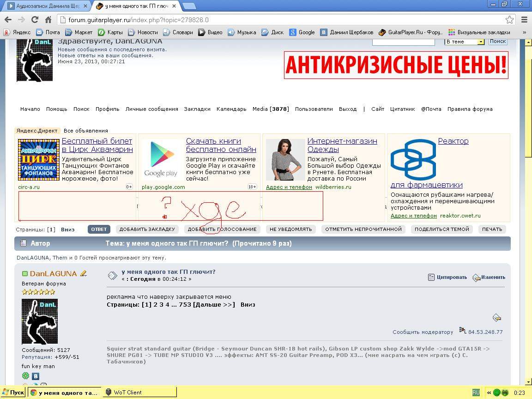Open the GuitarPlayer.Ru forum bookmark
This screenshot has width=532, height=399.
point(411,32)
